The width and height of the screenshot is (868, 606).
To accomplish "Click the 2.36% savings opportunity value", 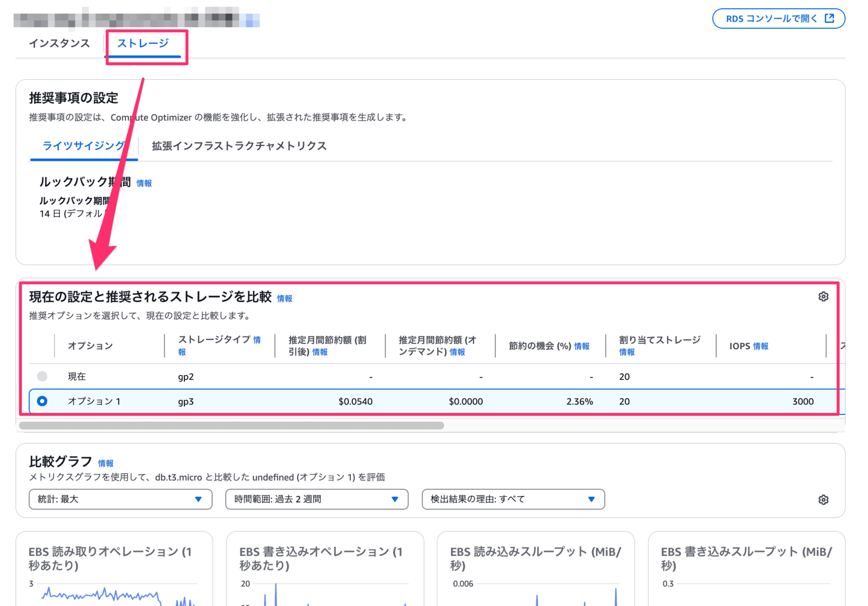I will pos(579,402).
